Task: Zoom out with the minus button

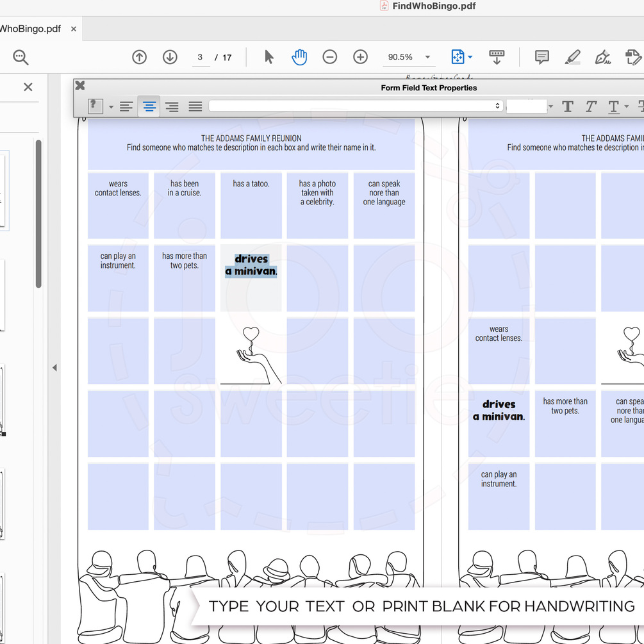Action: click(x=330, y=57)
